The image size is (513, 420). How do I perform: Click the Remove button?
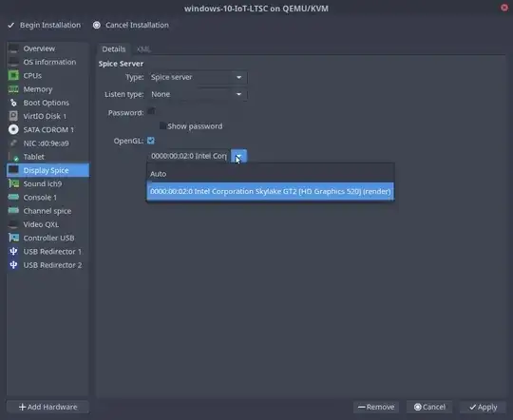point(376,407)
